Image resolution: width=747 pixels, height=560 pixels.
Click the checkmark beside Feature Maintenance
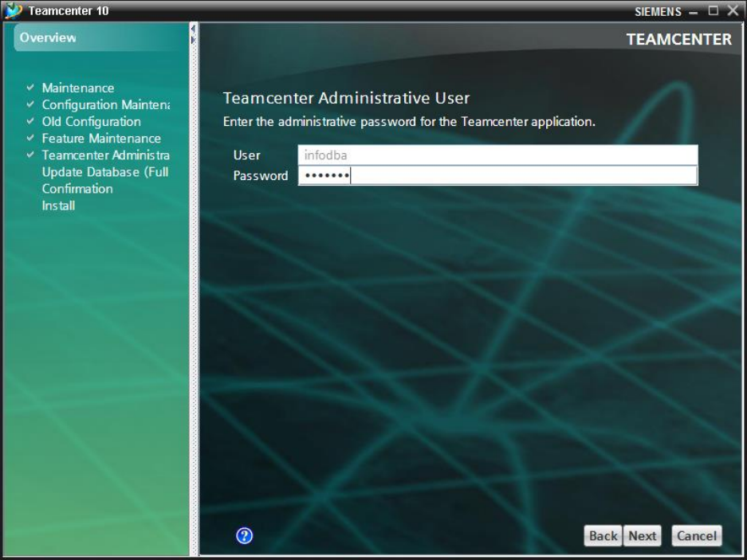click(30, 138)
